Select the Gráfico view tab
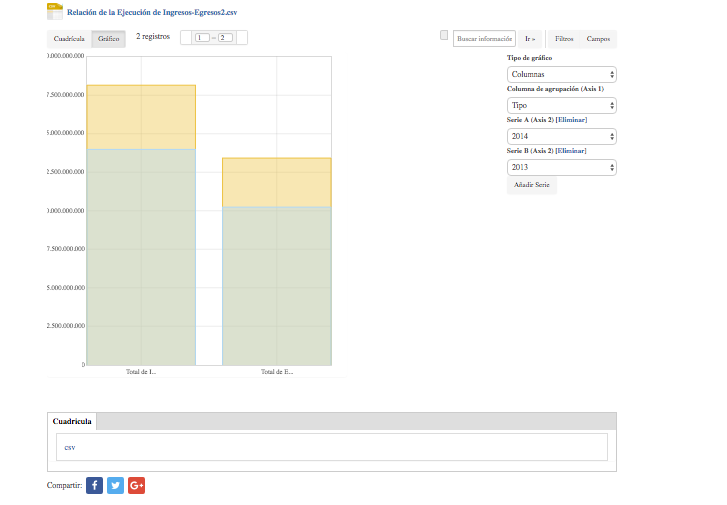The height and width of the screenshot is (505, 727). [x=109, y=39]
